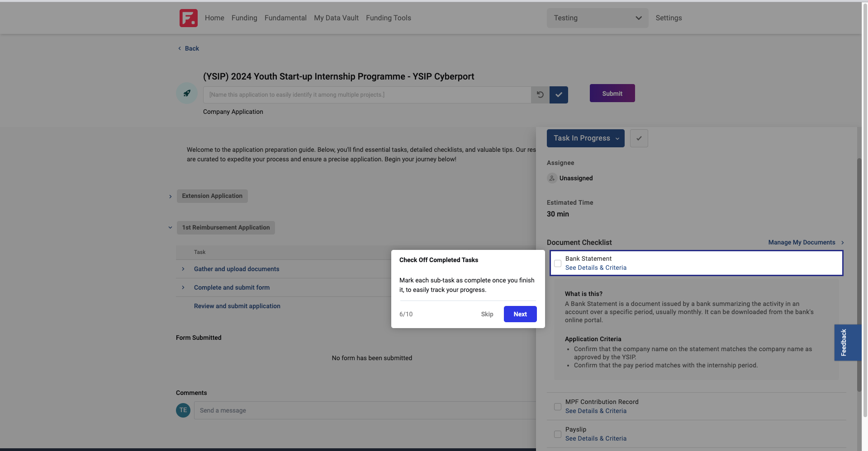Screen dimensions: 868x451
Task: Click the arrow next to Manage My Documents
Action: (x=842, y=243)
